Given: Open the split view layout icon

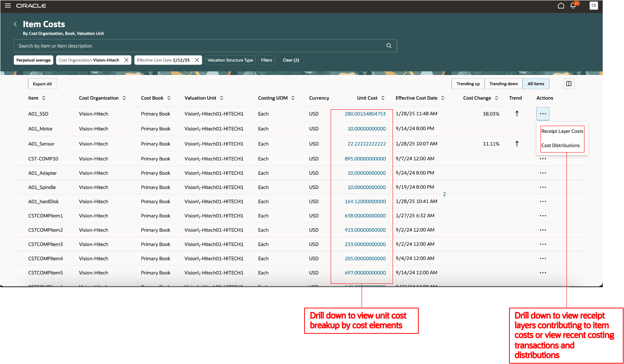Looking at the screenshot, I should [568, 84].
